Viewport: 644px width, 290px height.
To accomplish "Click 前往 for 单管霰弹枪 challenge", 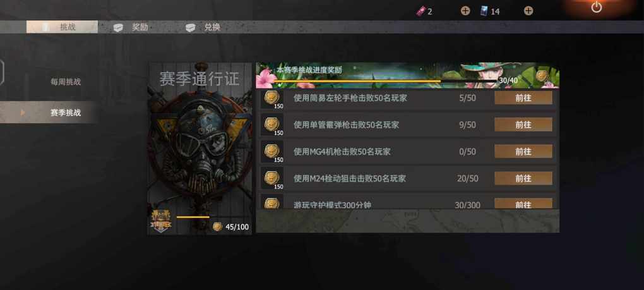I will [x=523, y=124].
